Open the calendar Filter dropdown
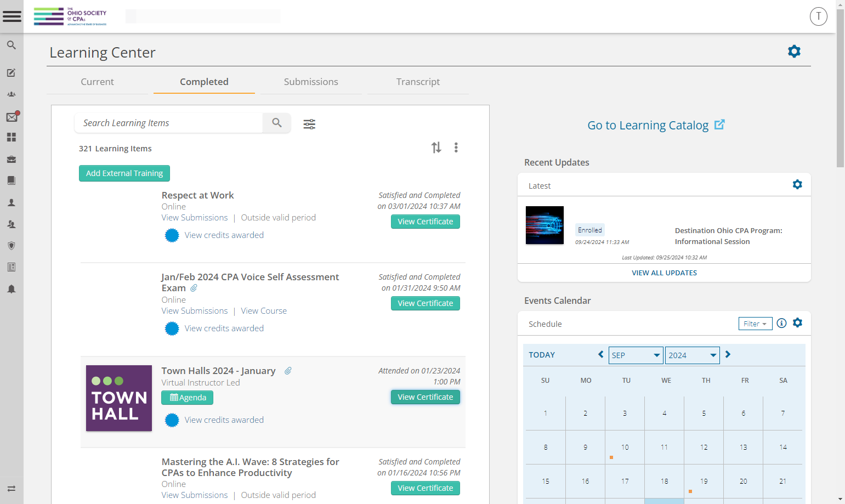This screenshot has height=504, width=845. [755, 324]
